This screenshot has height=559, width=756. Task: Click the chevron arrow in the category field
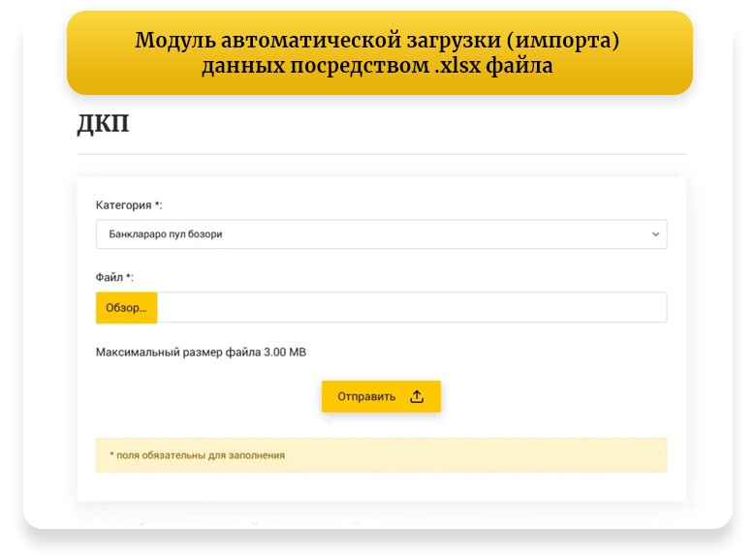pos(655,234)
